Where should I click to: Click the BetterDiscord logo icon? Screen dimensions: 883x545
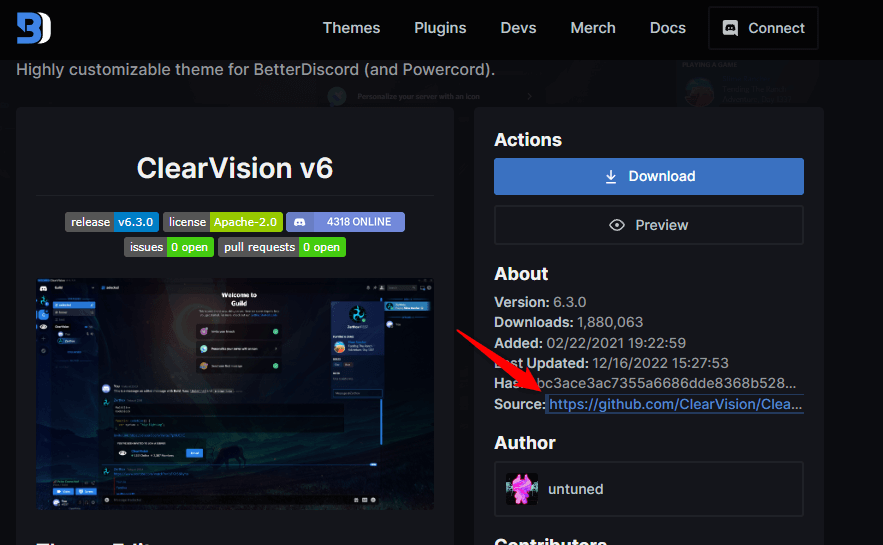pyautogui.click(x=33, y=28)
